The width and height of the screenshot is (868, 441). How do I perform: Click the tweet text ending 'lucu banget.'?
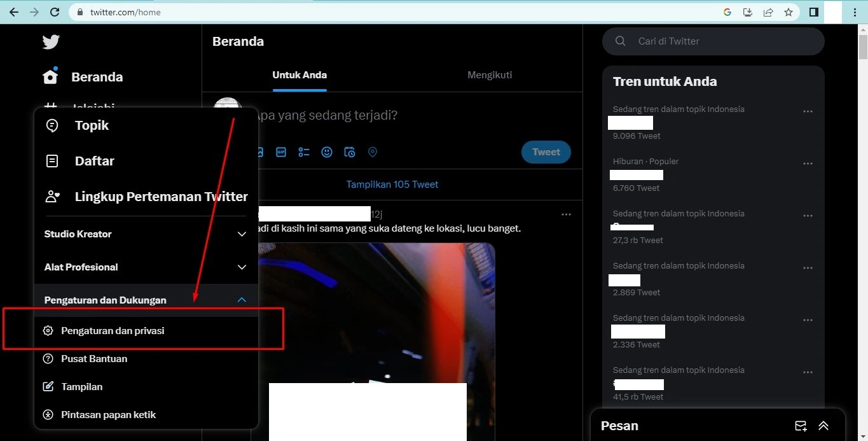point(390,228)
